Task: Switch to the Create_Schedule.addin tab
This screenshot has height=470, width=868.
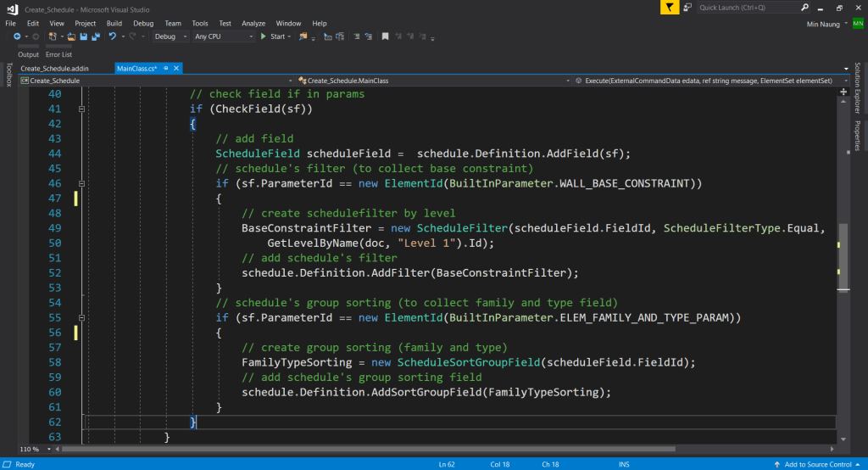Action: pyautogui.click(x=54, y=68)
